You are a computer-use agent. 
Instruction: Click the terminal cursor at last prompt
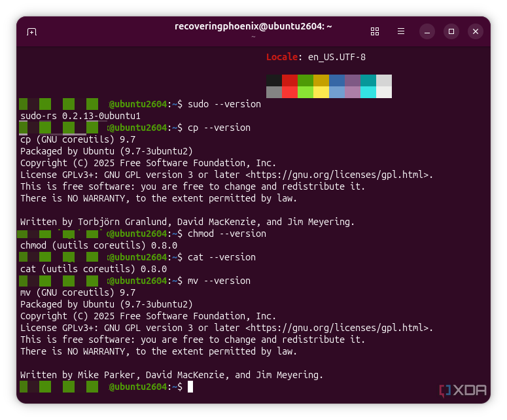(x=190, y=387)
